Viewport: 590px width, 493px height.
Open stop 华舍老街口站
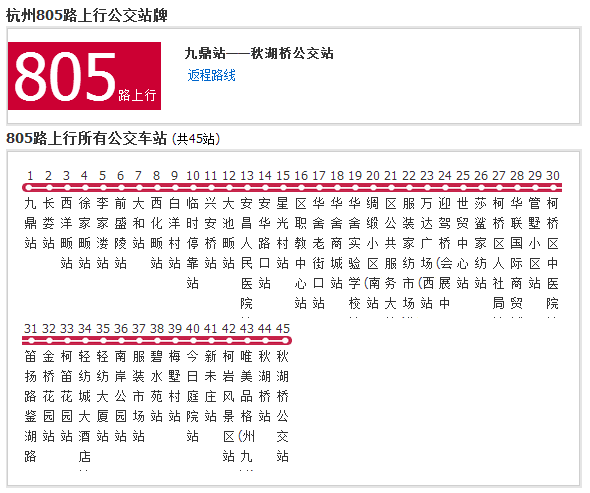tap(319, 253)
